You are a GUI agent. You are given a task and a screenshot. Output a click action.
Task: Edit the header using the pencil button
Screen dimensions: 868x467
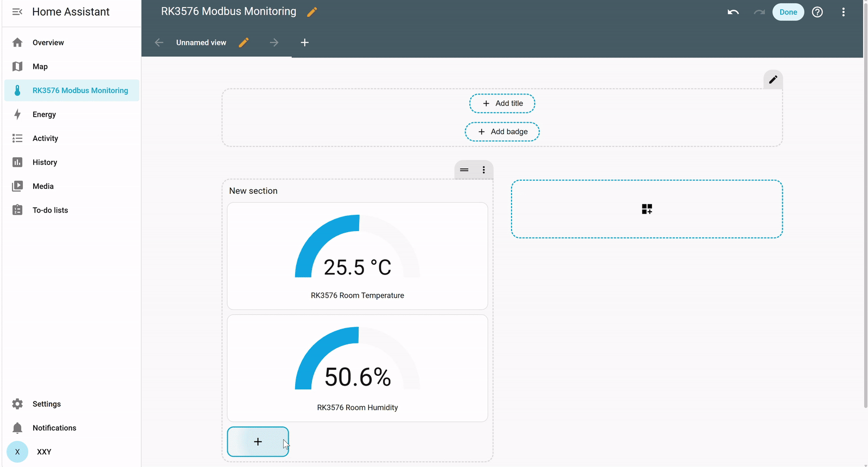773,80
